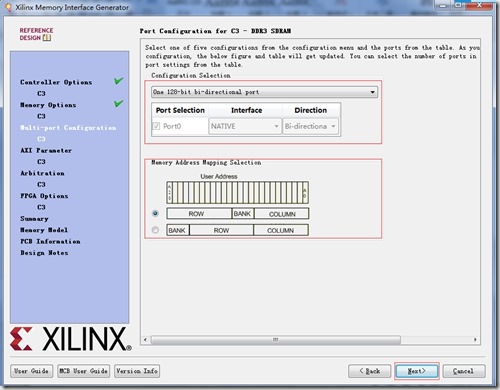Expand the NATIVE interface dropdown
500x390 pixels.
(x=245, y=126)
